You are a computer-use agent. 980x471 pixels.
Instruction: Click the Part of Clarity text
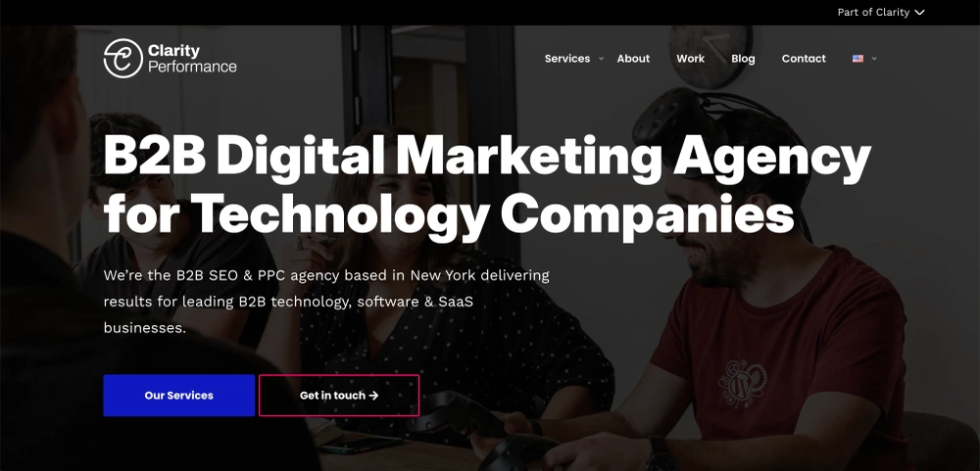pos(873,13)
